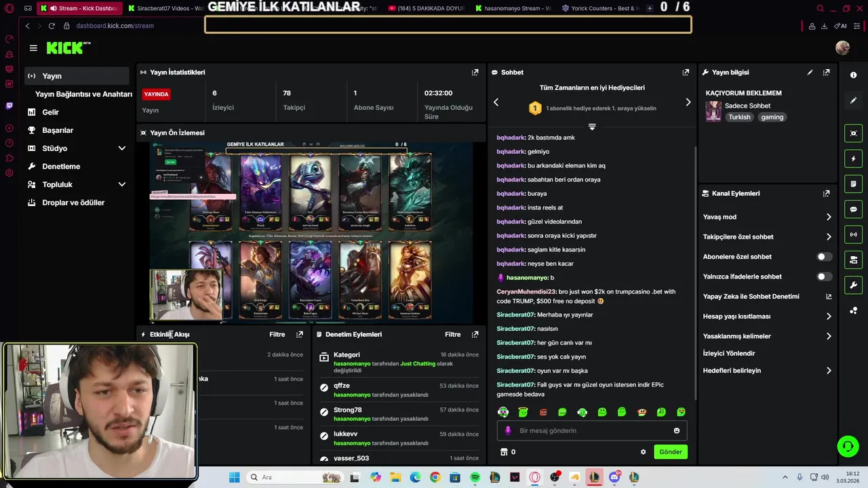
Task: Click the browser address bar dashboard.kick.com/stream
Action: (x=115, y=26)
